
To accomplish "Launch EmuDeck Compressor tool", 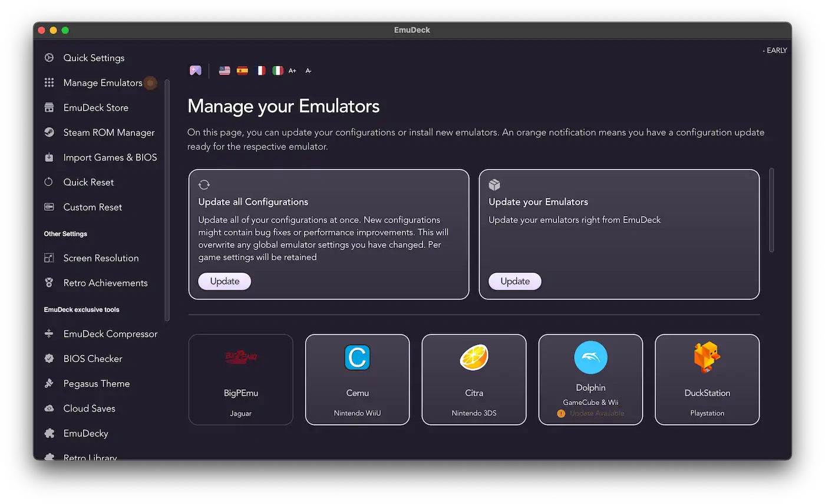I will 111,334.
